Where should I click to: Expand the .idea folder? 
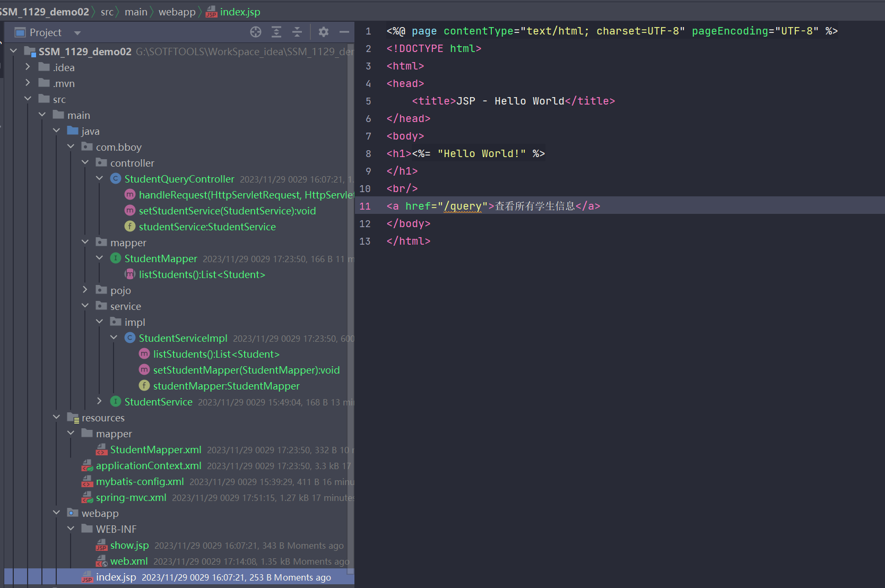[x=28, y=67]
